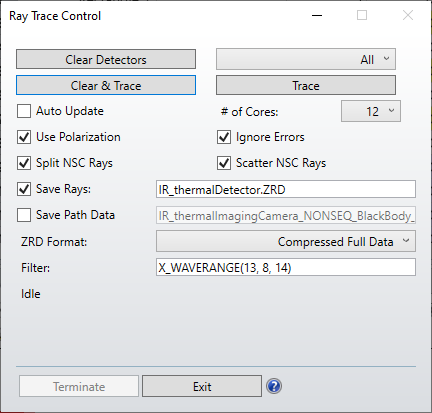Enable Save Path Data checkbox
The image size is (432, 413).
pyautogui.click(x=24, y=215)
